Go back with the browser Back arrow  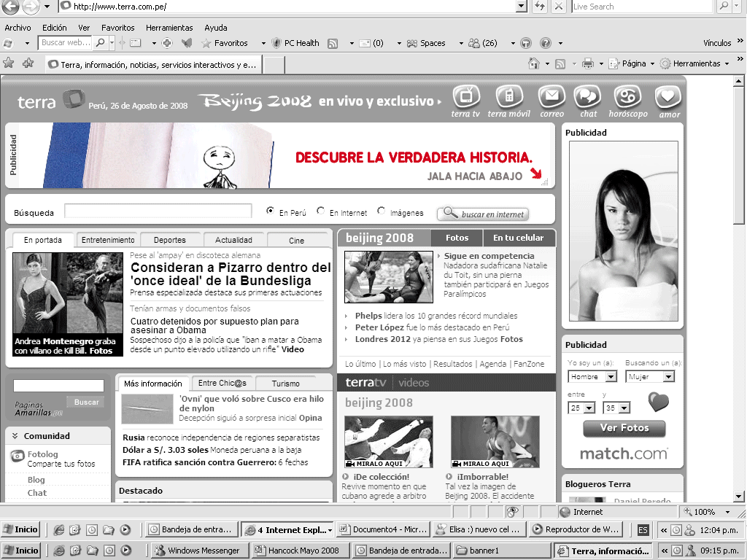coord(10,7)
